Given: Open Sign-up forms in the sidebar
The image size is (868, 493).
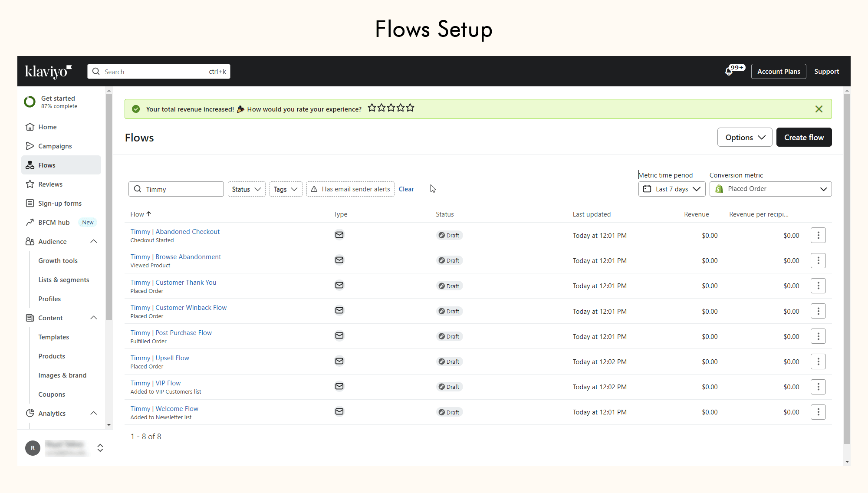Looking at the screenshot, I should point(59,204).
